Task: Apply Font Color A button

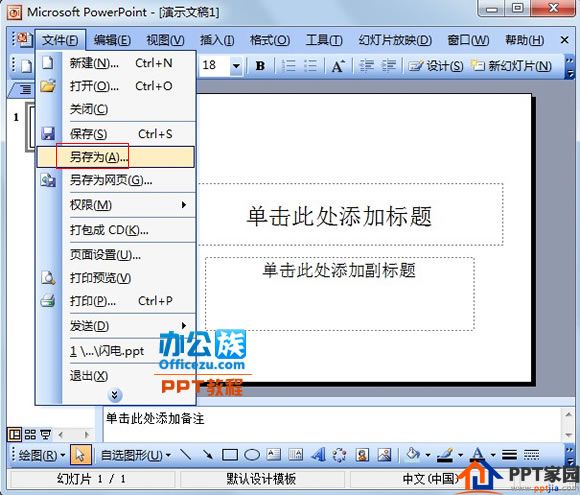Action: (x=478, y=455)
